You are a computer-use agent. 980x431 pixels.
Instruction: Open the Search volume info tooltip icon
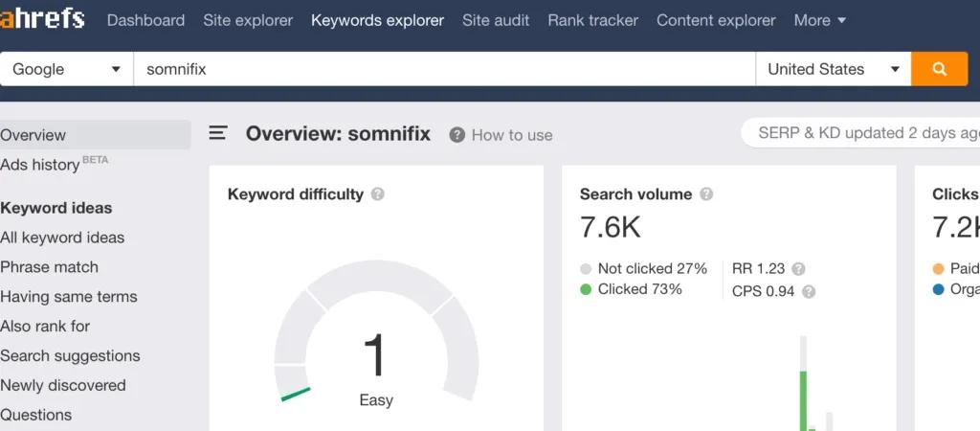pyautogui.click(x=706, y=193)
